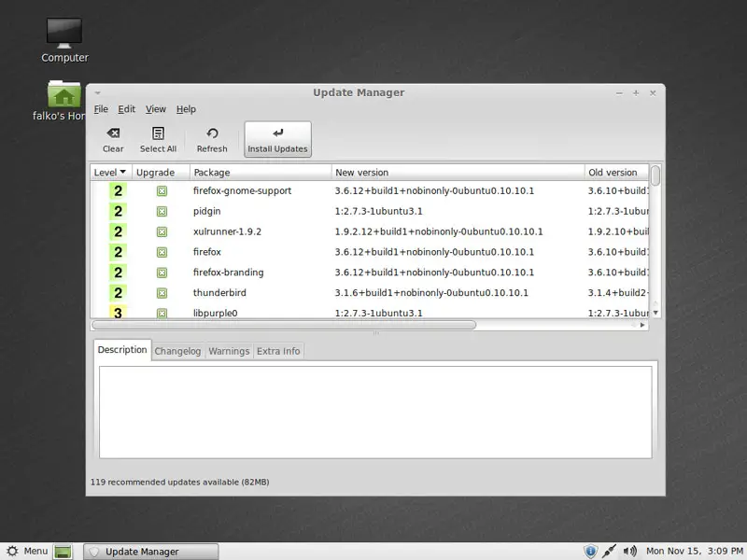
Task: Open window menu arrow in title bar
Action: click(x=97, y=92)
